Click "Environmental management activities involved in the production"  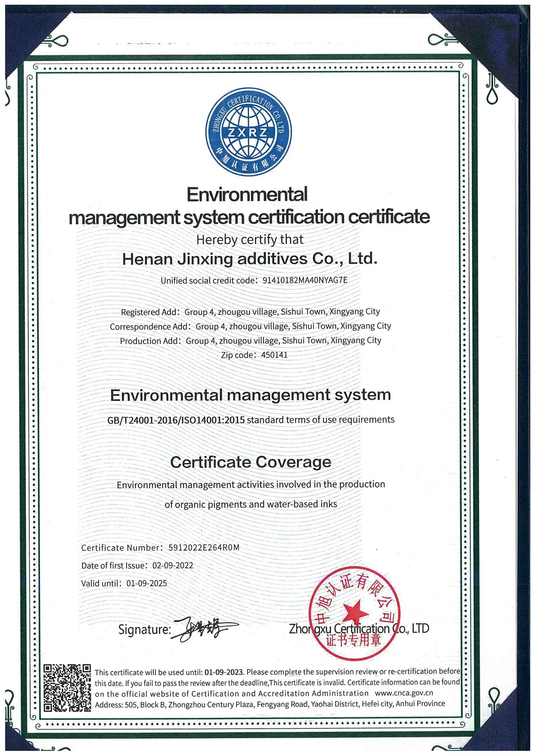(x=251, y=484)
